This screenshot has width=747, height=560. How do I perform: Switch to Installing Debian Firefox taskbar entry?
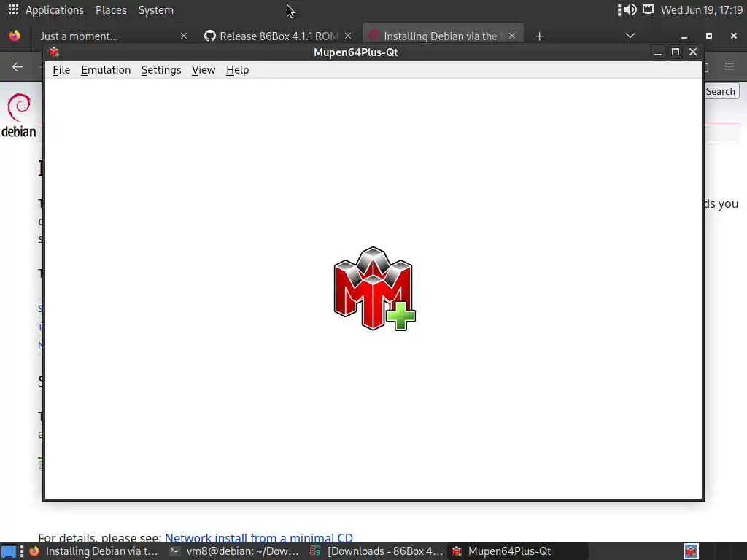pyautogui.click(x=94, y=551)
